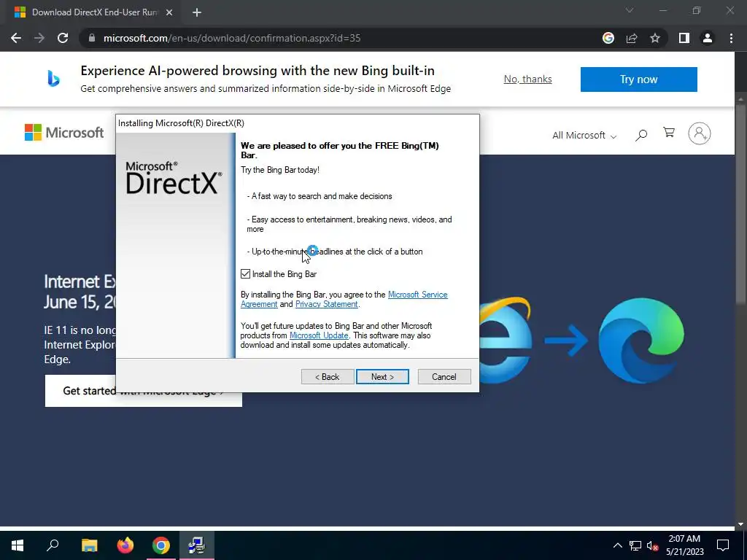Click the network tray icon
Viewport: 747px width, 560px height.
tap(635, 545)
